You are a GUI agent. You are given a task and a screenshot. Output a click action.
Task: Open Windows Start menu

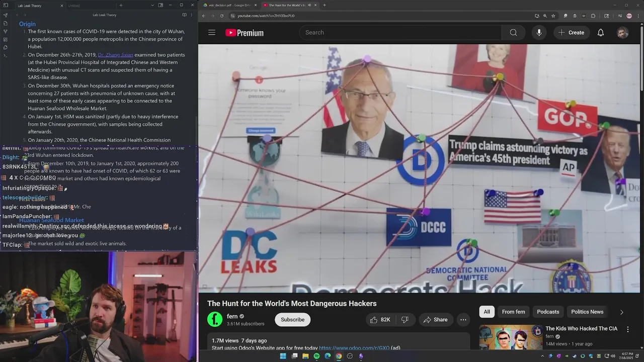[x=283, y=356]
